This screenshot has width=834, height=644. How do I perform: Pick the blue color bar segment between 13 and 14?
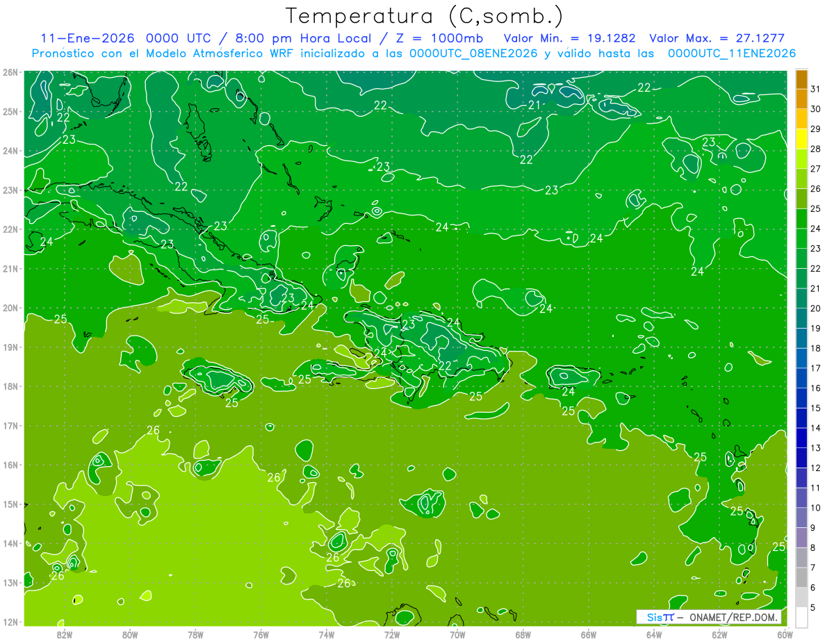click(801, 438)
